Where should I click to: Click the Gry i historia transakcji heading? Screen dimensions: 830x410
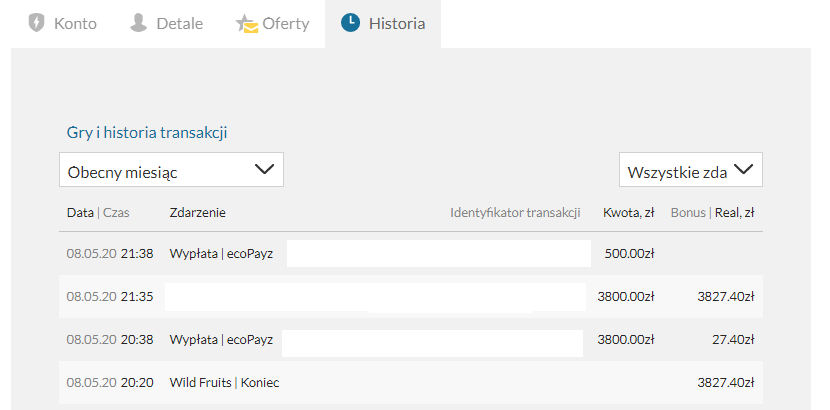click(x=147, y=132)
